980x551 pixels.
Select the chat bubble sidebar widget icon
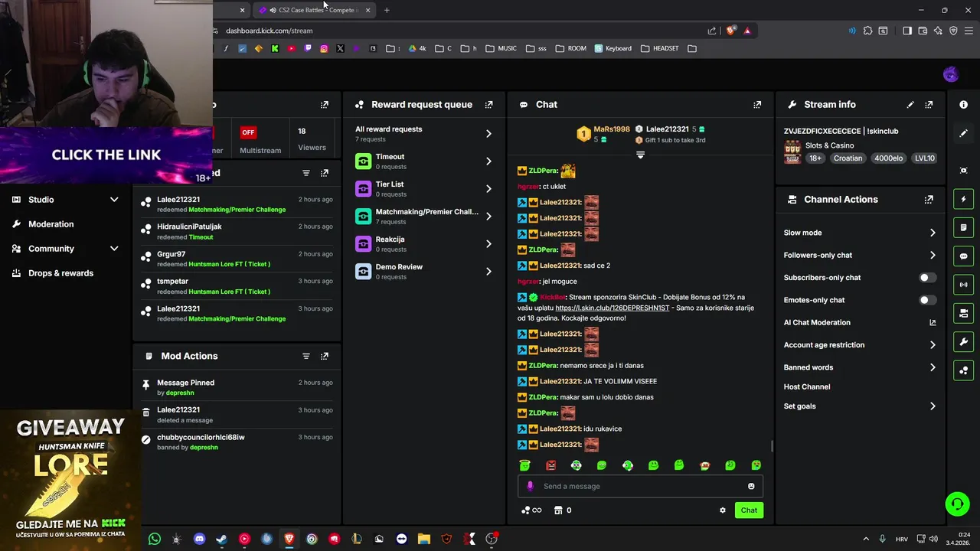(x=963, y=256)
